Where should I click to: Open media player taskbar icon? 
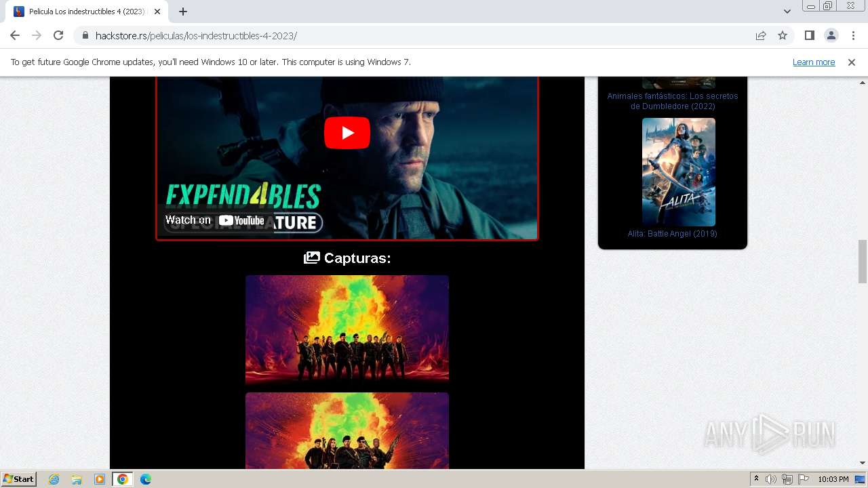tap(100, 479)
